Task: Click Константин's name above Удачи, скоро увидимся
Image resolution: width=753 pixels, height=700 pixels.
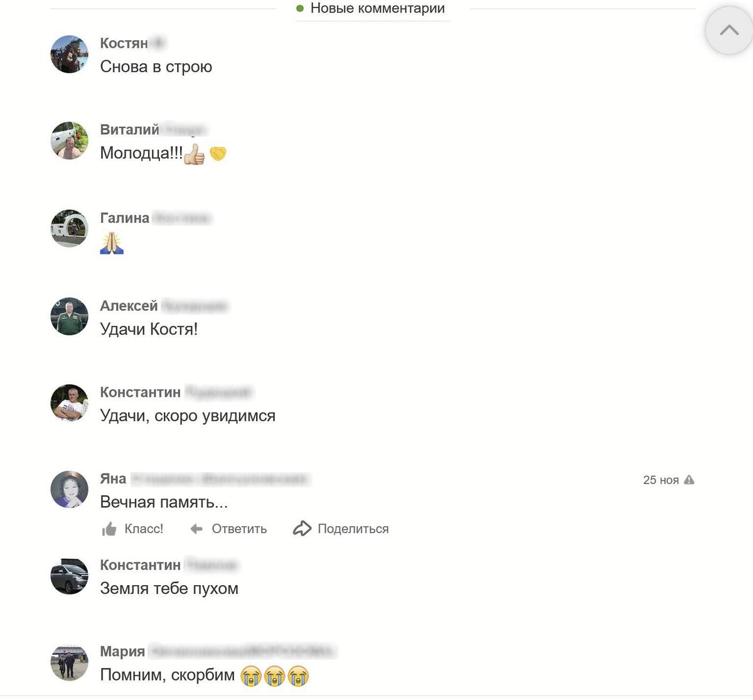Action: click(141, 392)
